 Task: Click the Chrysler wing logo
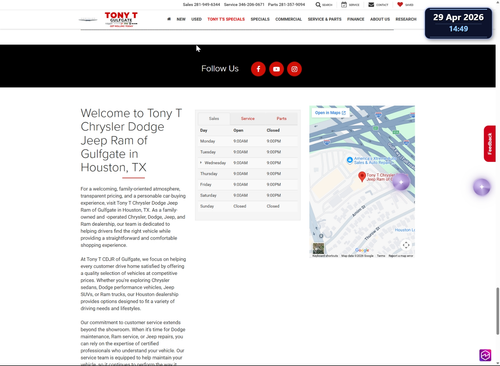88,20
